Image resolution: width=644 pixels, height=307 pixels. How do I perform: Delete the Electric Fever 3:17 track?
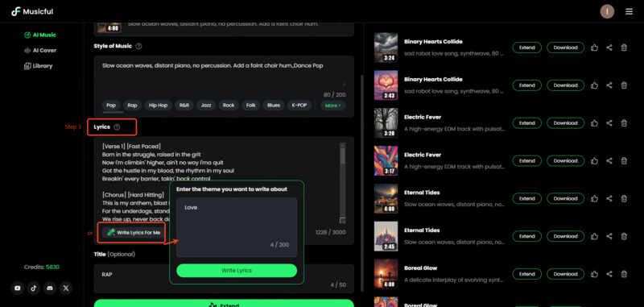[624, 160]
